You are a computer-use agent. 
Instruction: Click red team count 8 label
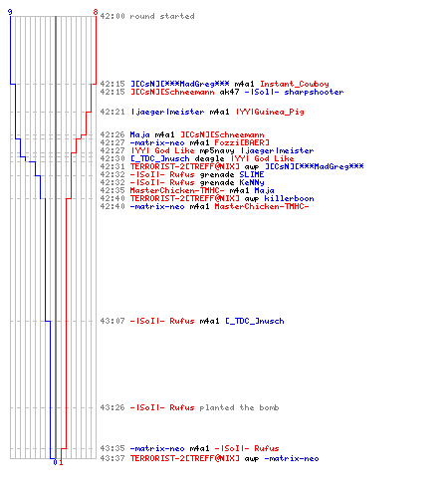click(96, 12)
